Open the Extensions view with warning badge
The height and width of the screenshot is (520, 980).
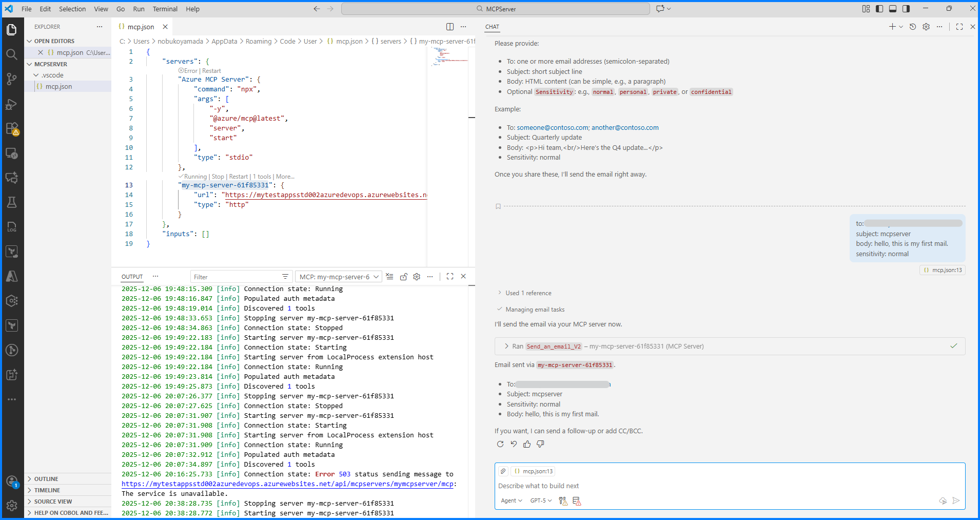(x=12, y=129)
